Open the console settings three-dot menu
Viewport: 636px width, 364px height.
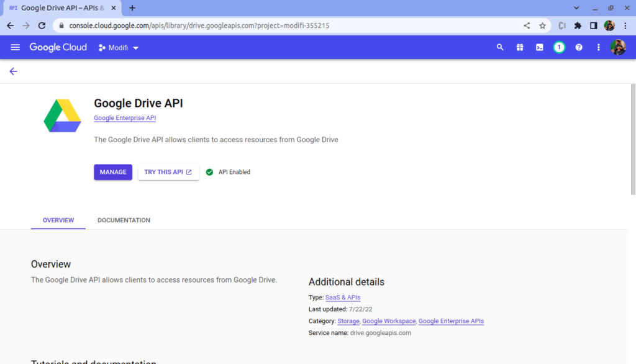tap(598, 47)
